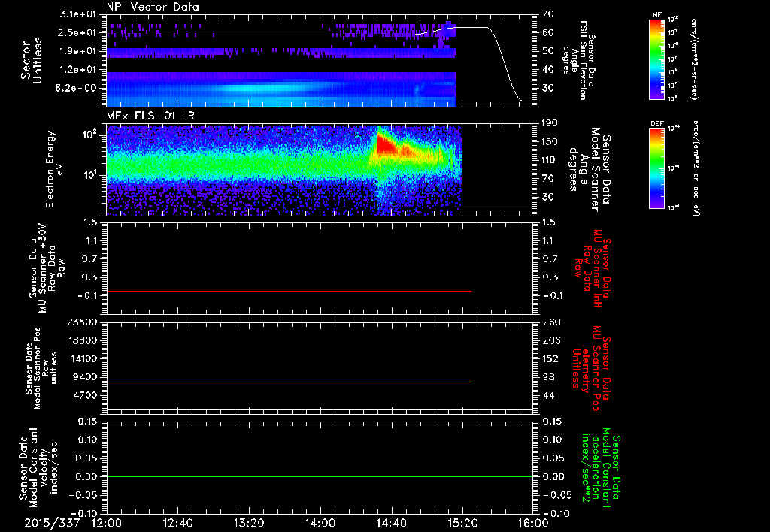Image resolution: width=770 pixels, height=532 pixels.
Task: Click the 12:00 time axis label
Action: point(107,523)
